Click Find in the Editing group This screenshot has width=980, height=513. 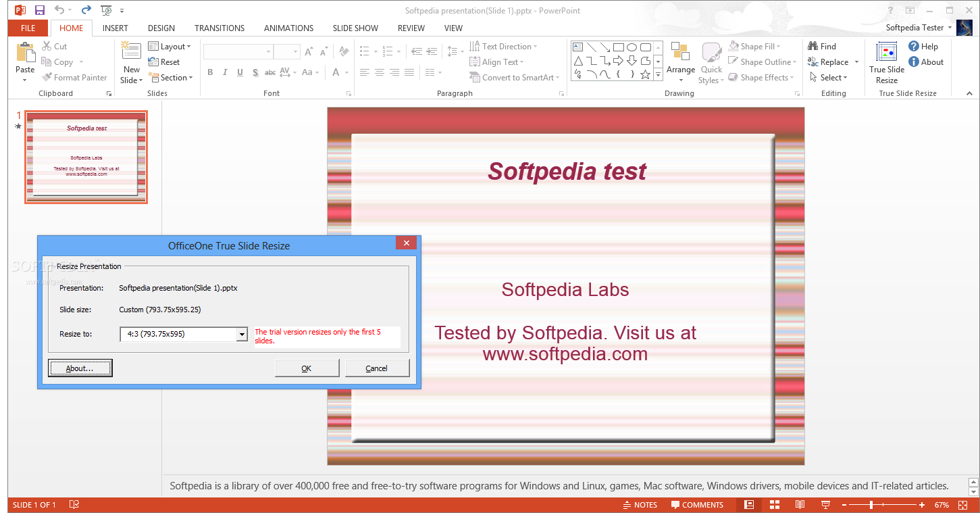coord(822,46)
